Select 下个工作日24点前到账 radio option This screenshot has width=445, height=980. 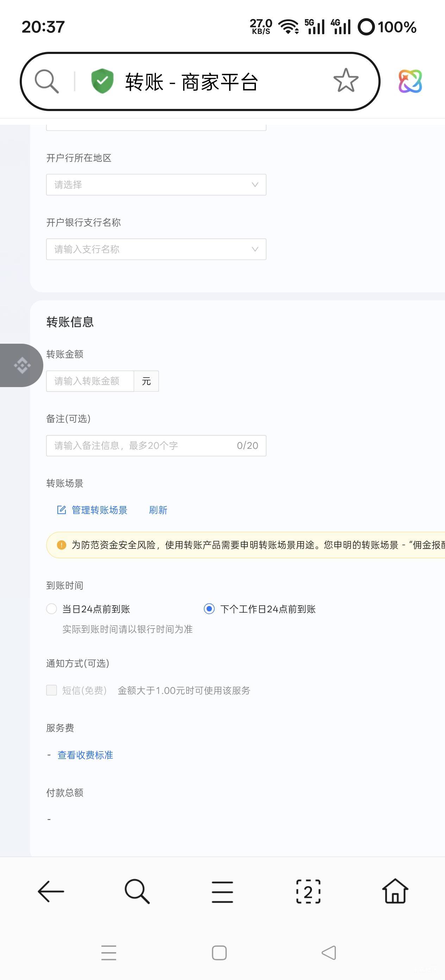pos(209,609)
